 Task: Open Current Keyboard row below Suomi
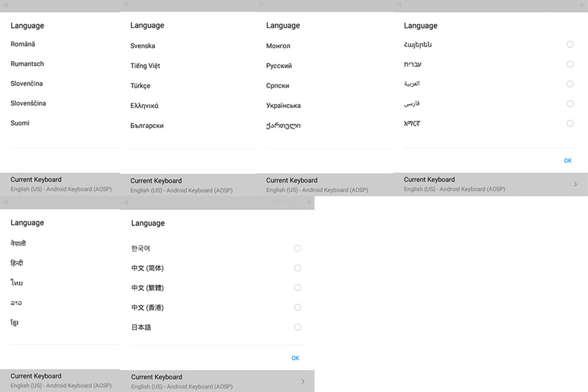tap(60, 184)
